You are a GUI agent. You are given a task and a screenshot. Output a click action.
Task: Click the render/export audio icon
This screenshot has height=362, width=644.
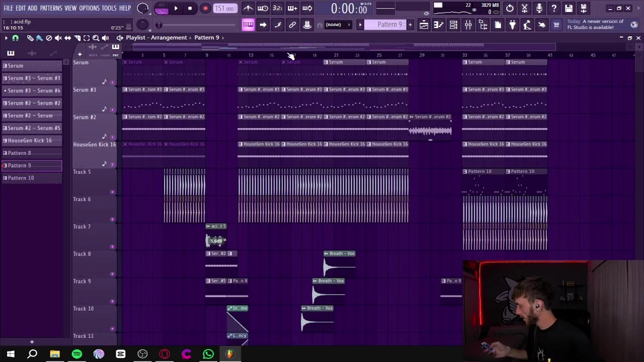tap(584, 9)
